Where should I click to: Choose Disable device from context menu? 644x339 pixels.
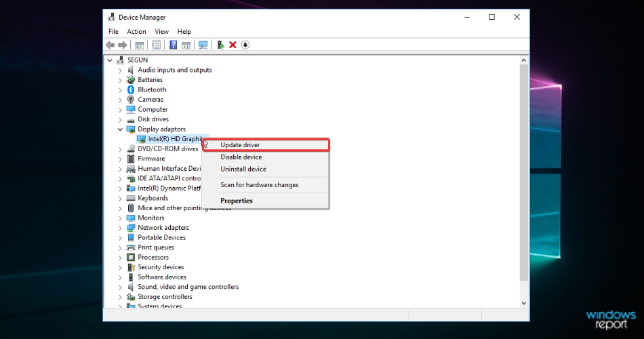(266, 157)
